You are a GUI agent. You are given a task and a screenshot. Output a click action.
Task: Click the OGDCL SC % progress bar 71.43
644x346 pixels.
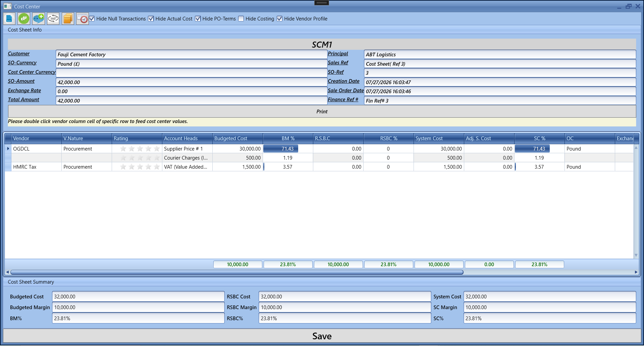click(x=532, y=149)
